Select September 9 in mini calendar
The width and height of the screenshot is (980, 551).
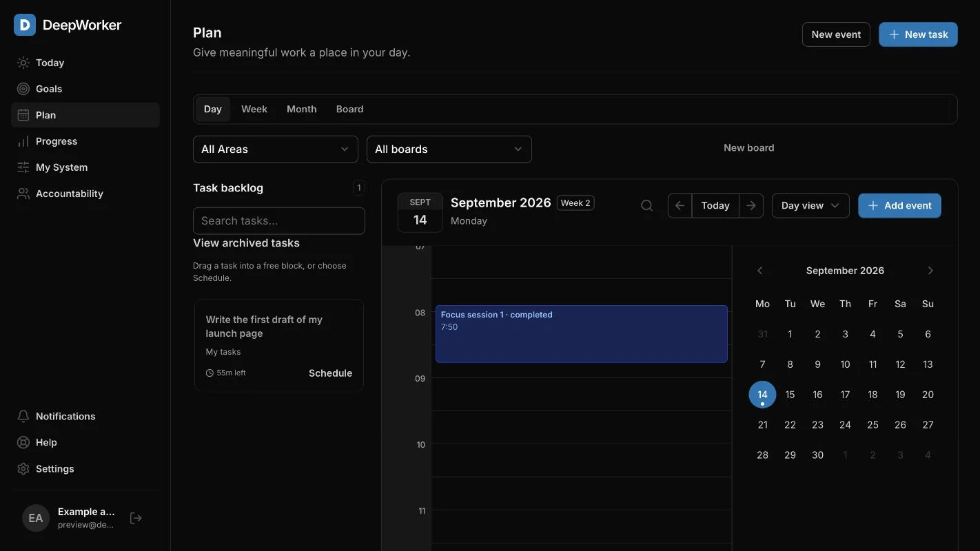817,364
